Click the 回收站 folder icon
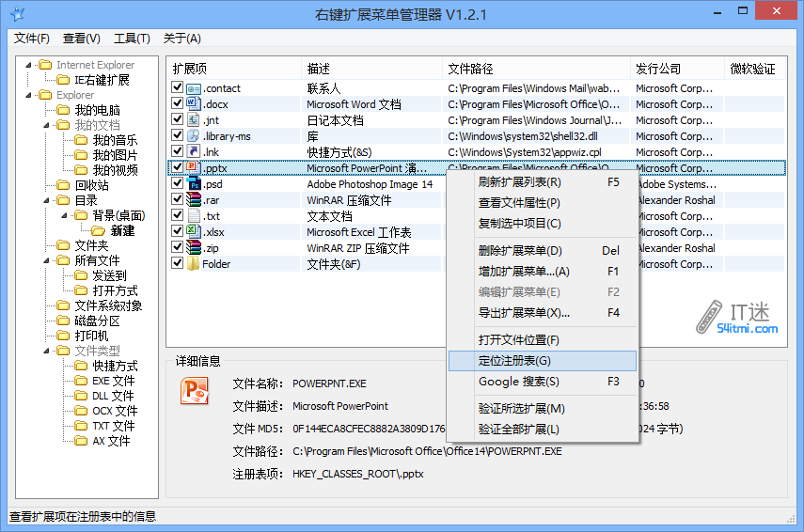The height and width of the screenshot is (532, 804). [63, 185]
